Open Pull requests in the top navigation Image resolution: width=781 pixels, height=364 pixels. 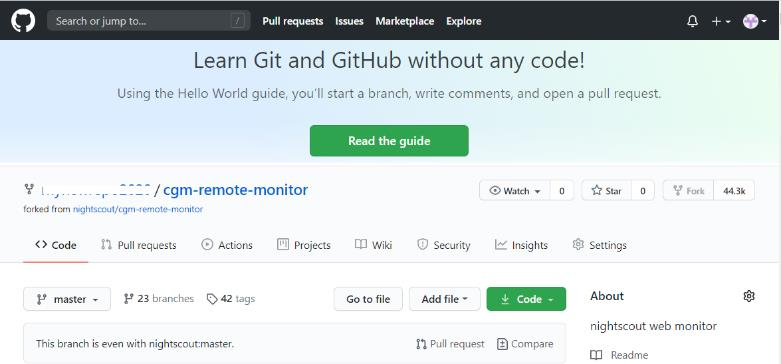(292, 21)
